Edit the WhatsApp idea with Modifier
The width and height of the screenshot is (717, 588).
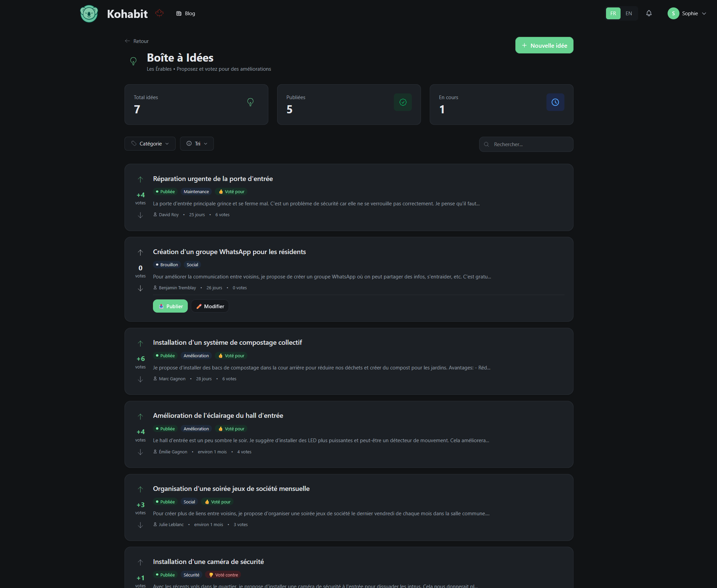point(210,306)
